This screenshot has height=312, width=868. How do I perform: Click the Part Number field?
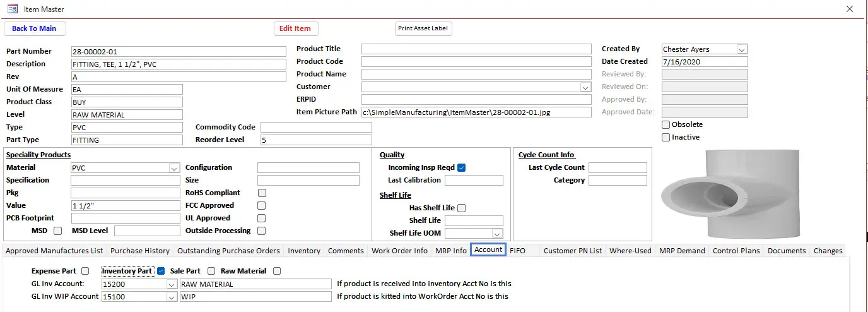(179, 52)
